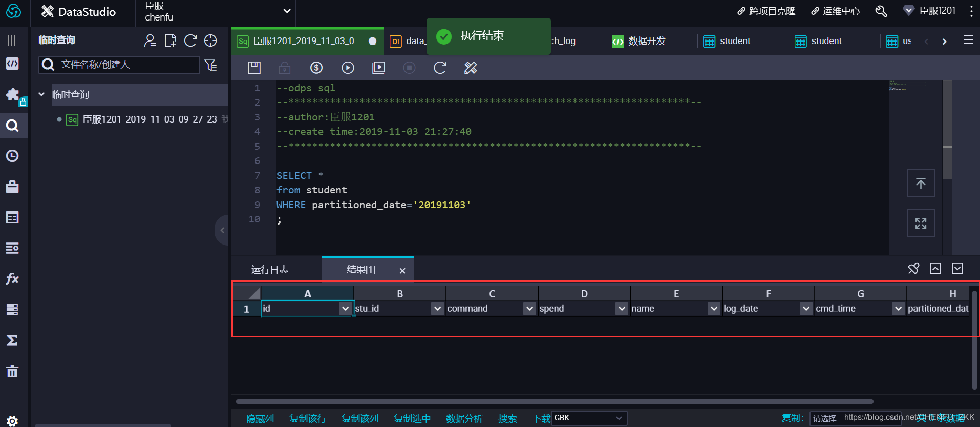The width and height of the screenshot is (980, 427).
Task: Open the fx functions sidebar icon
Action: coord(12,279)
